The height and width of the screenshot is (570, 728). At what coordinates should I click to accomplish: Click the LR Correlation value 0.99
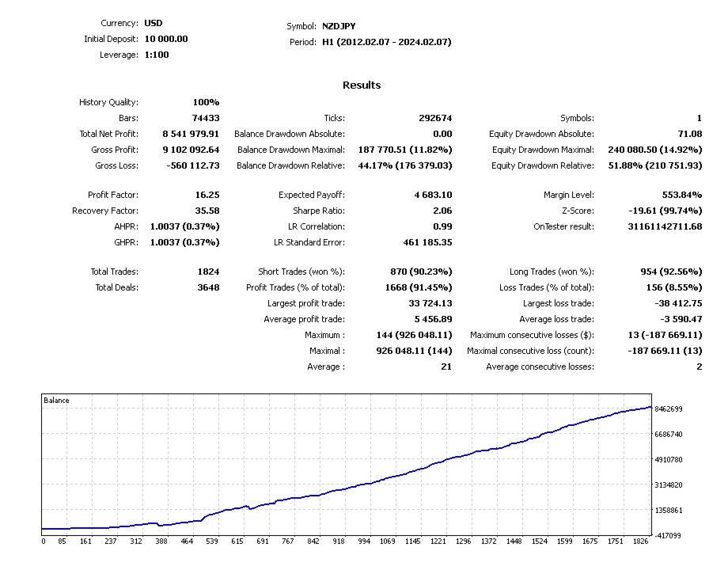pyautogui.click(x=442, y=226)
